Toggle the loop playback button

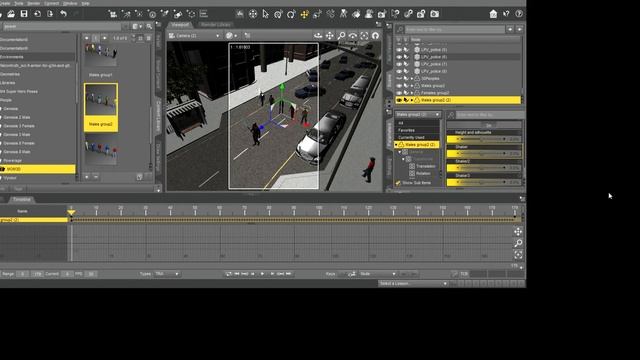[x=229, y=274]
